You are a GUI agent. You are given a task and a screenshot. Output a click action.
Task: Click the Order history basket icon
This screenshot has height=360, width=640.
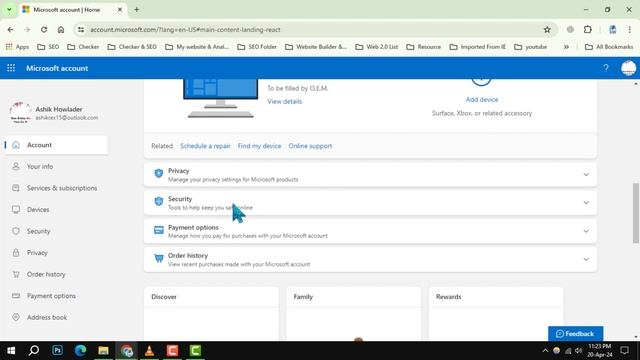point(159,258)
